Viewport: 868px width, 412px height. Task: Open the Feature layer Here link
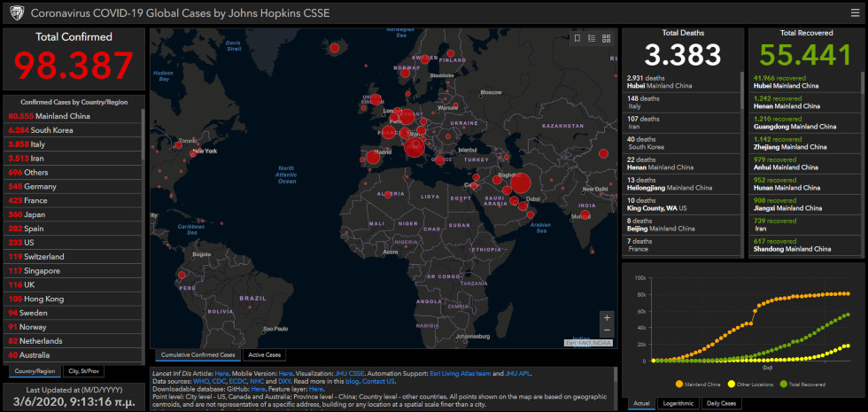pyautogui.click(x=316, y=389)
